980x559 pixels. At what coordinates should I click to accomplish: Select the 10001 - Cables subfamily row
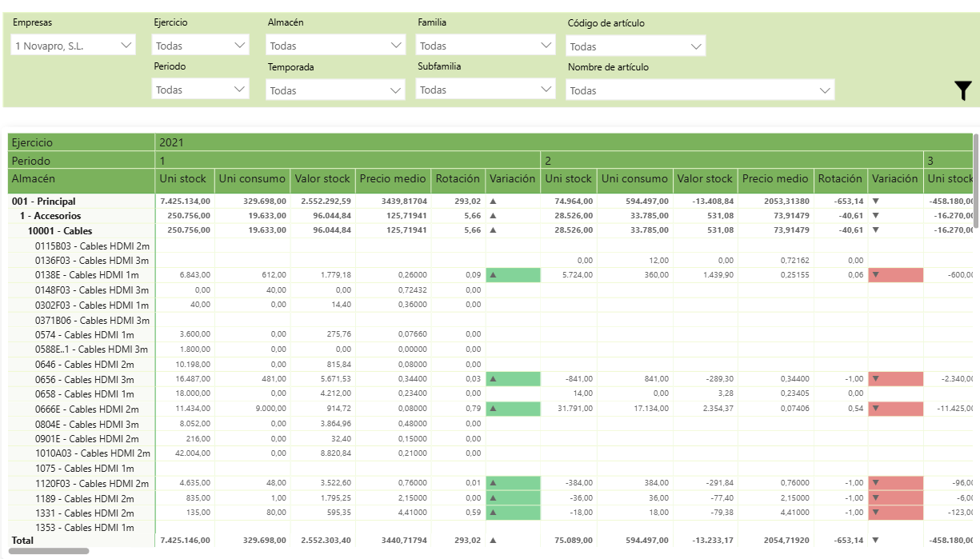[x=60, y=231]
